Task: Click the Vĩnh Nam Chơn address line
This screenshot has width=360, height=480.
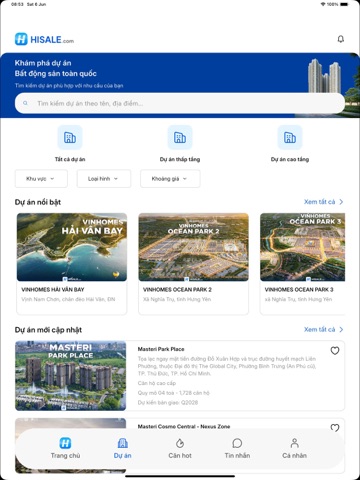Action: tap(68, 299)
